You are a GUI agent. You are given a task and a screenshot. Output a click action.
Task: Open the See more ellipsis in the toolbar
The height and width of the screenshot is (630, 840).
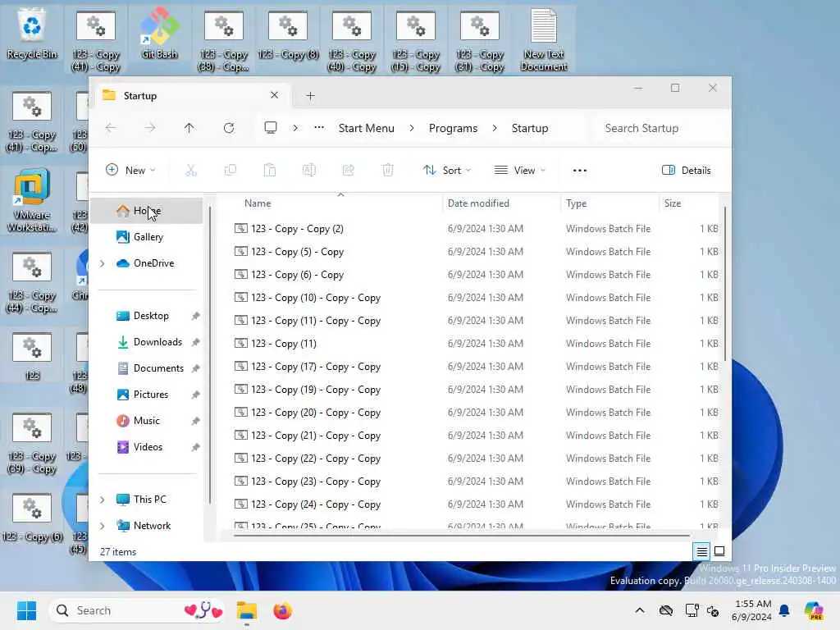[x=580, y=171]
